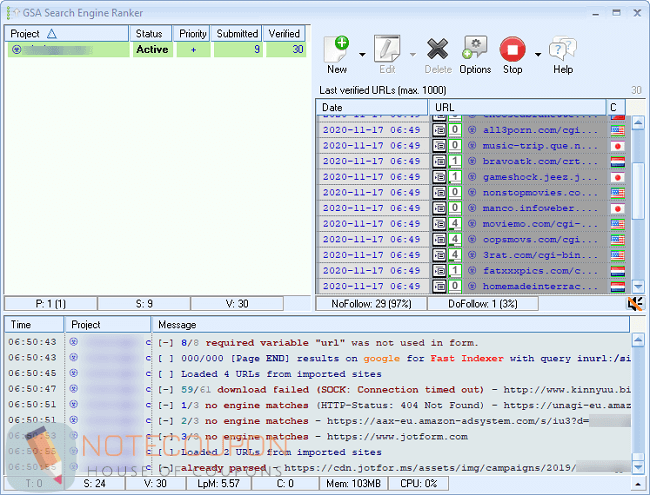This screenshot has width=650, height=495.
Task: Click the page icon in the bravoatk.com row
Action: click(x=439, y=162)
